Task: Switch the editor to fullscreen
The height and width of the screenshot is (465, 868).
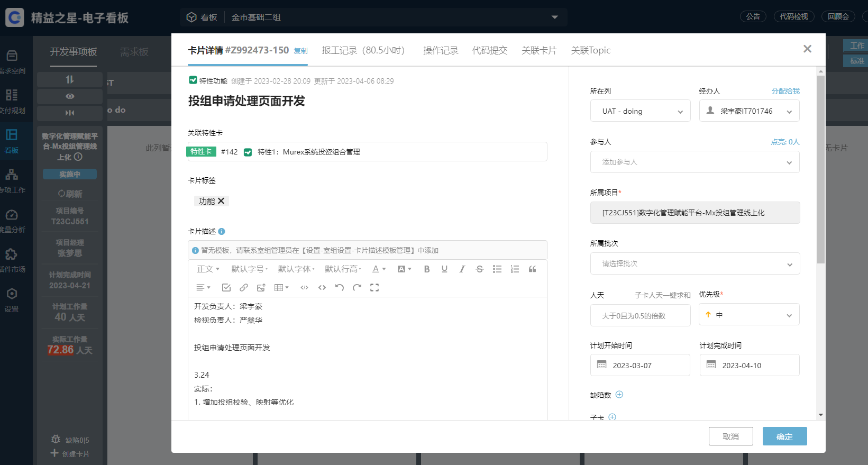Action: (x=374, y=288)
